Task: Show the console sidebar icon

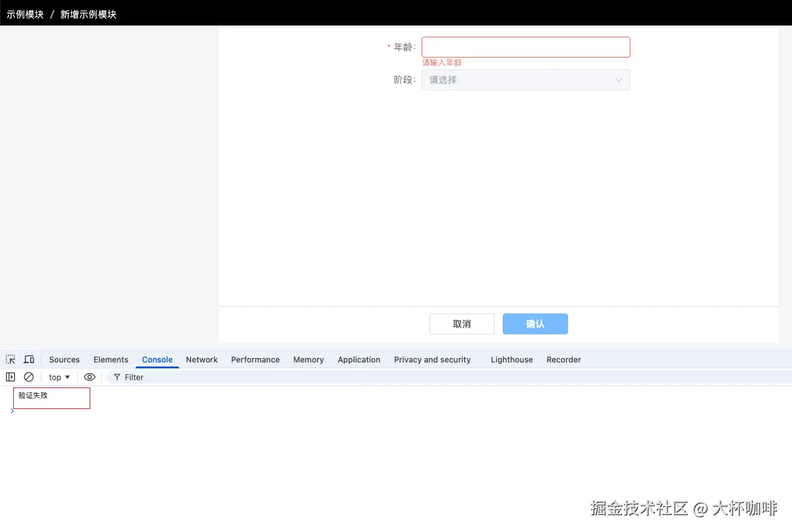Action: coord(10,377)
